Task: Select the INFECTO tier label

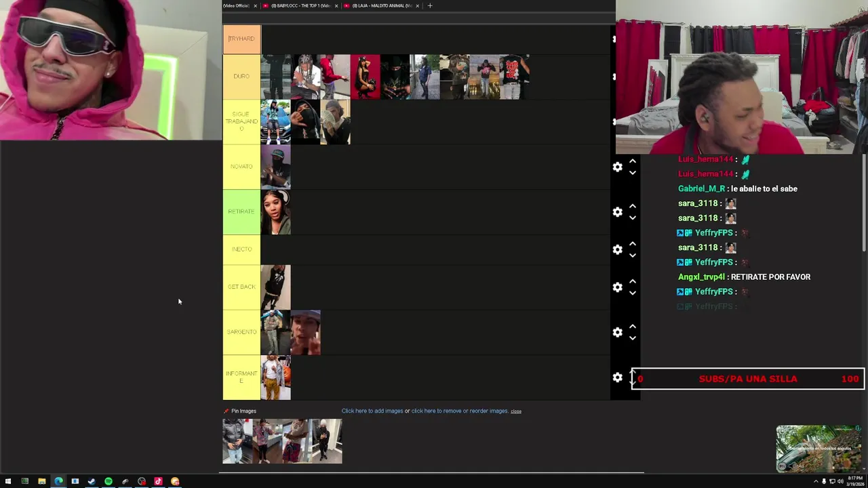Action: (x=241, y=249)
